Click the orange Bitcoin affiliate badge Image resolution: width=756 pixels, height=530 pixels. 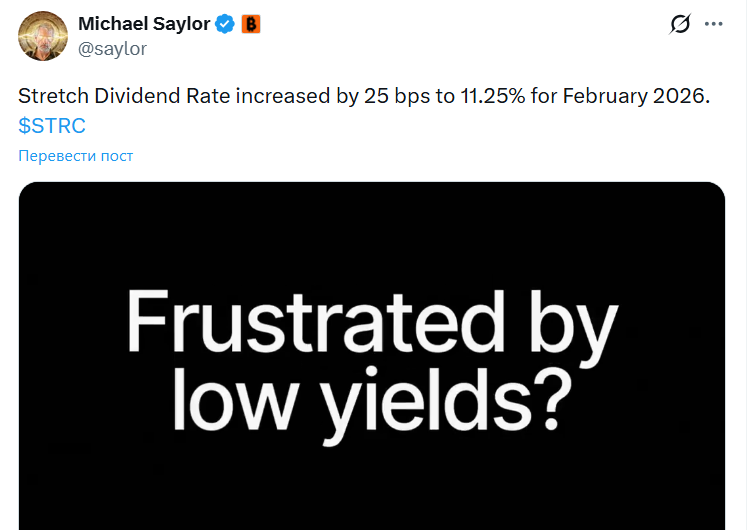[x=250, y=24]
